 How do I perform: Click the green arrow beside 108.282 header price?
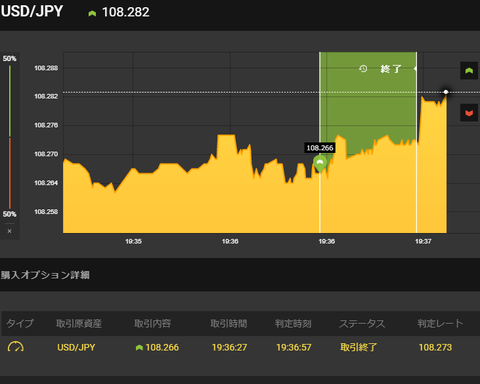(x=92, y=13)
